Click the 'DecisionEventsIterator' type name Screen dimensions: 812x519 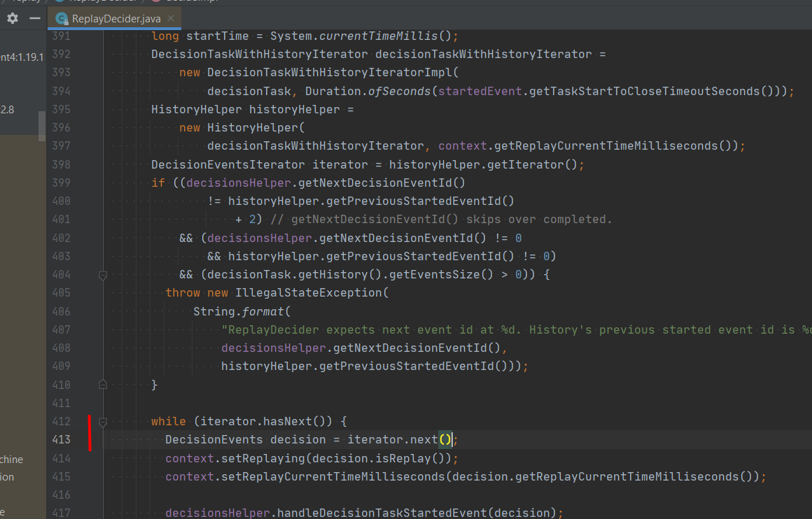228,164
